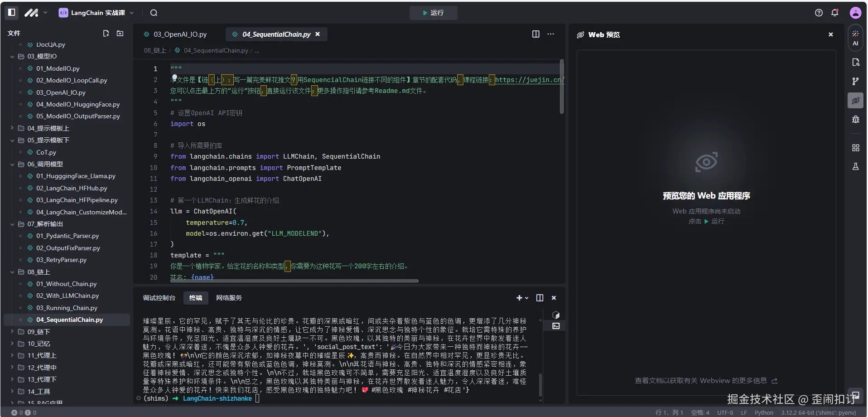The width and height of the screenshot is (868, 417).
Task: Open the testing flask icon
Action: pyautogui.click(x=855, y=167)
